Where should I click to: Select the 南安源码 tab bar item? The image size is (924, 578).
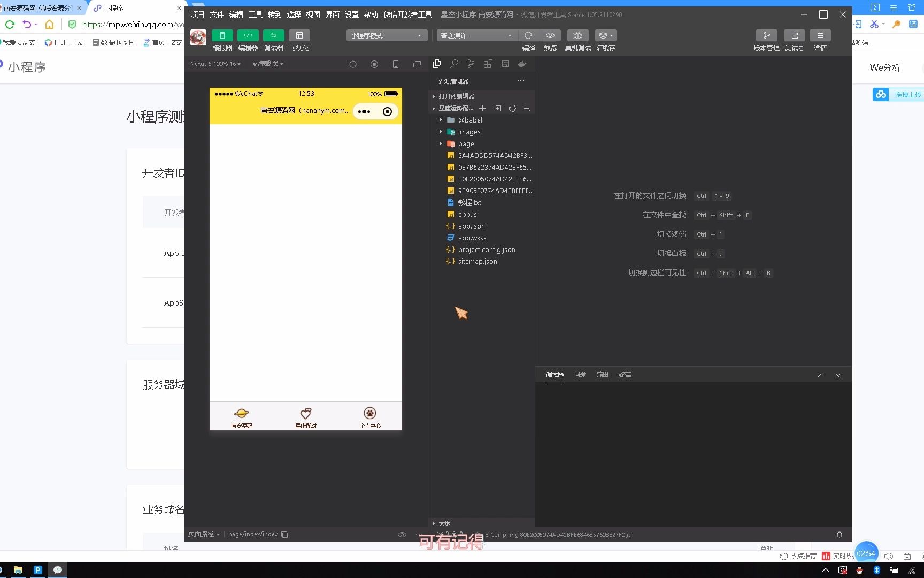[242, 417]
